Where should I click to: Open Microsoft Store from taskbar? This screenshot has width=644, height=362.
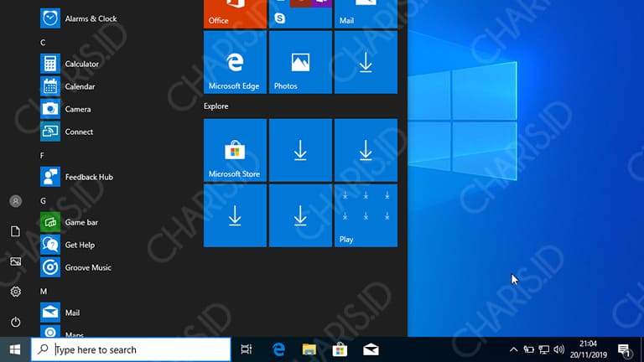tap(340, 349)
